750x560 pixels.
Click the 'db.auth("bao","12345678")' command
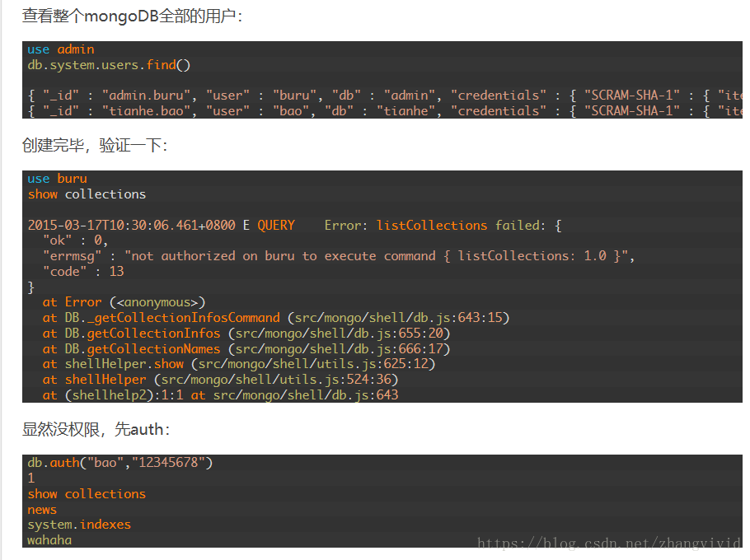120,463
